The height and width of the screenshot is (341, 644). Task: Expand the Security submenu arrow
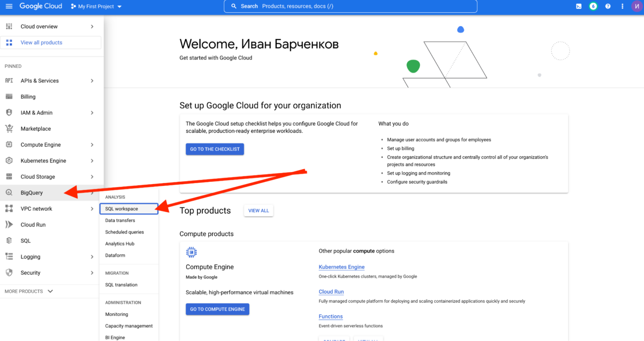[92, 273]
